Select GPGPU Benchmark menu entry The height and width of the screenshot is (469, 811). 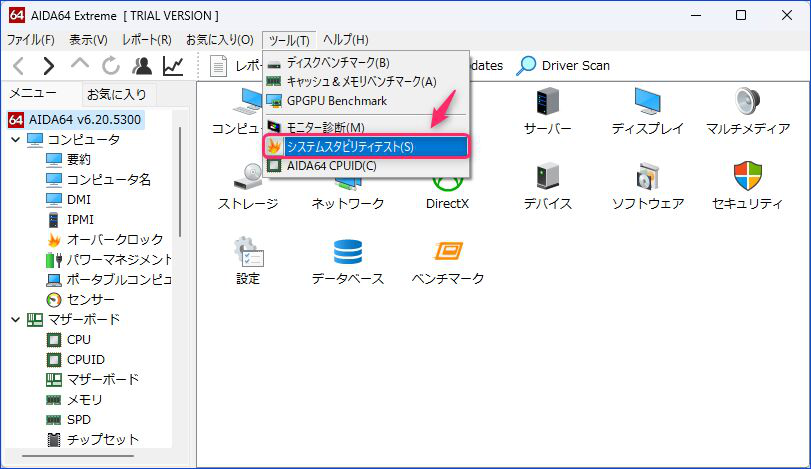coord(366,101)
